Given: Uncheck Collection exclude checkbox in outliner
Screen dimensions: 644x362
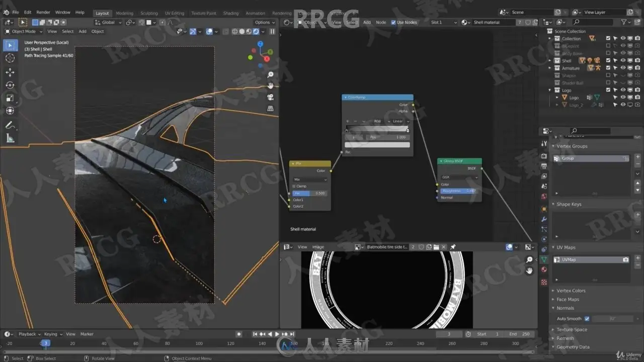Looking at the screenshot, I should pyautogui.click(x=608, y=38).
